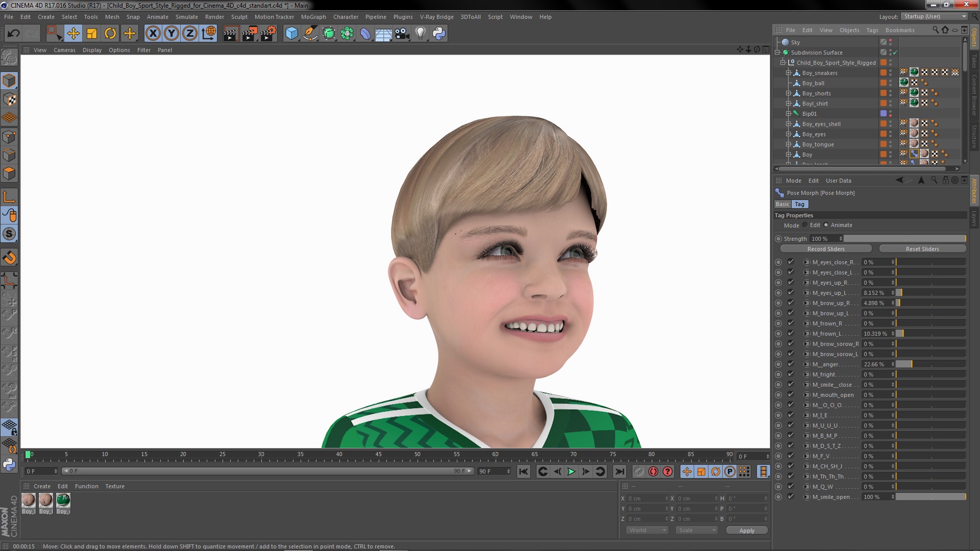The height and width of the screenshot is (551, 980).
Task: Open the Scale dropdown in coordinates
Action: pyautogui.click(x=697, y=530)
